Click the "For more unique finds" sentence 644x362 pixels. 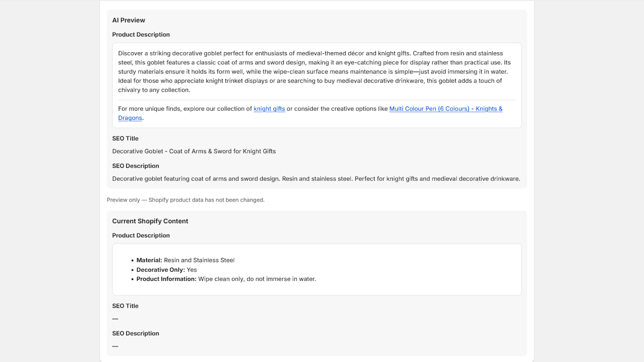click(x=310, y=113)
